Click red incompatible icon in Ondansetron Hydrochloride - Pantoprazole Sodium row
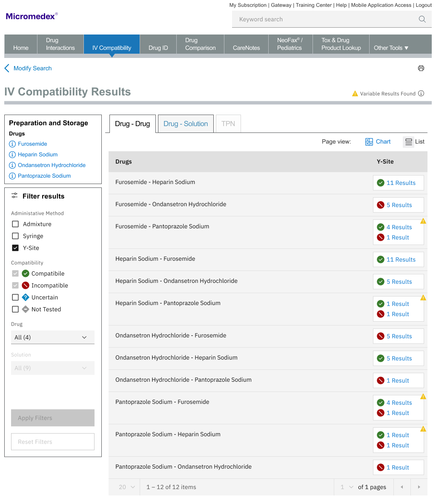The image size is (436, 504). [380, 380]
